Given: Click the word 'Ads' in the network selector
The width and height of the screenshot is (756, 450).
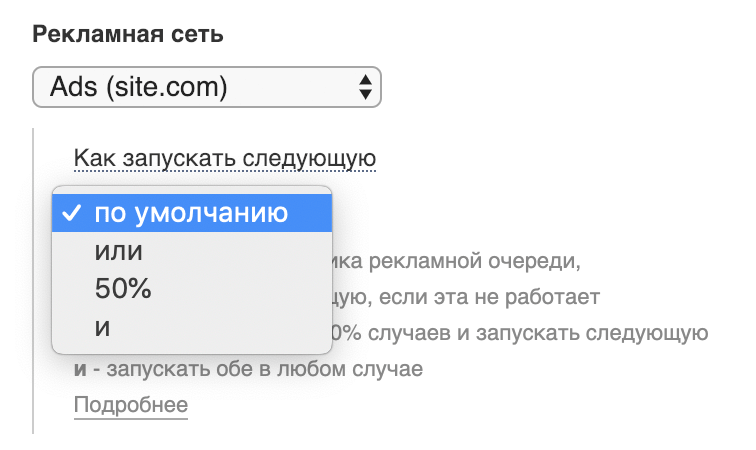Looking at the screenshot, I should click(x=71, y=87).
